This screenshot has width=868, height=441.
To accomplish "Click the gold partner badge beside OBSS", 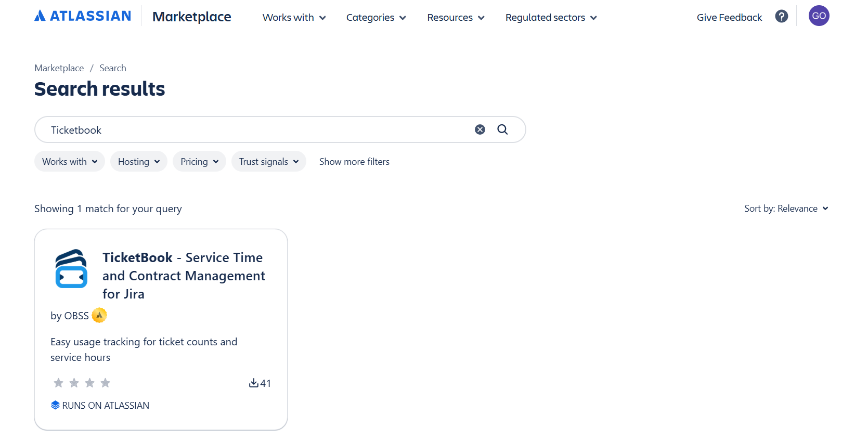I will pyautogui.click(x=99, y=315).
